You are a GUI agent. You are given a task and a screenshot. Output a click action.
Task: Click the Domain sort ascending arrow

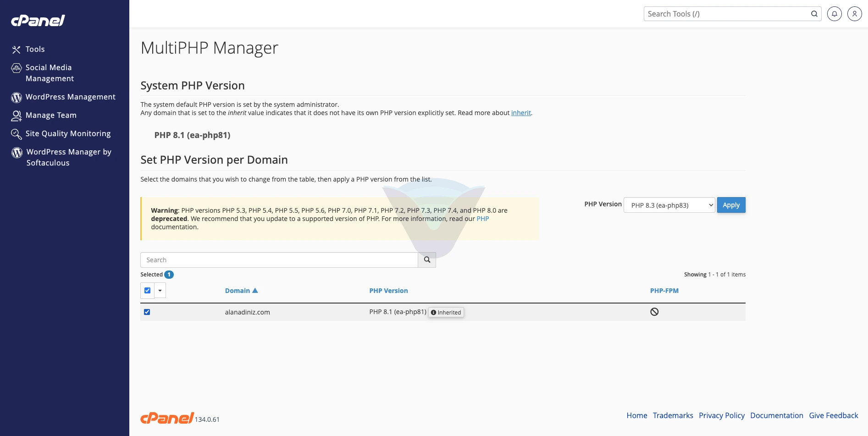point(255,291)
